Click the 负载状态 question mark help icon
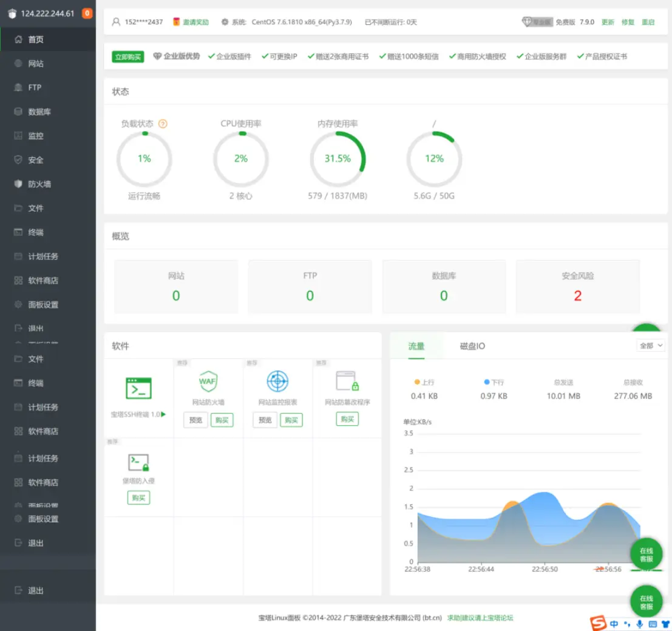The image size is (672, 631). [x=163, y=124]
